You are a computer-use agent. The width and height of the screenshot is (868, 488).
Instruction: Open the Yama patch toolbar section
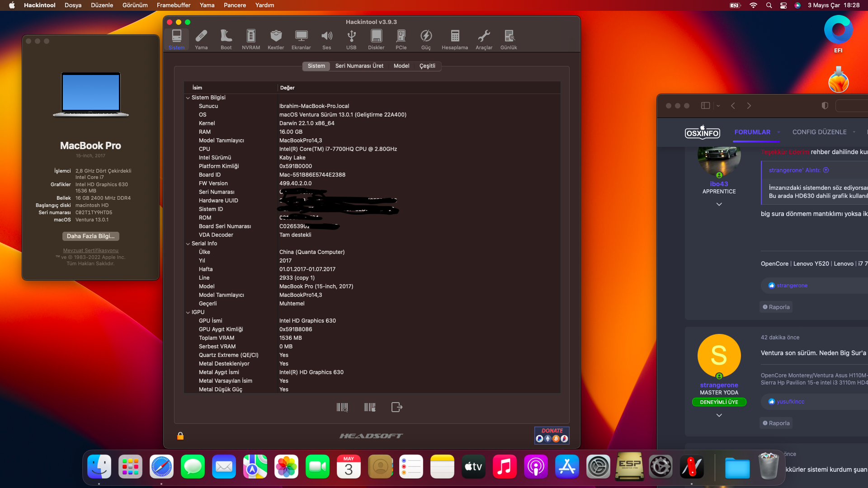click(x=201, y=39)
